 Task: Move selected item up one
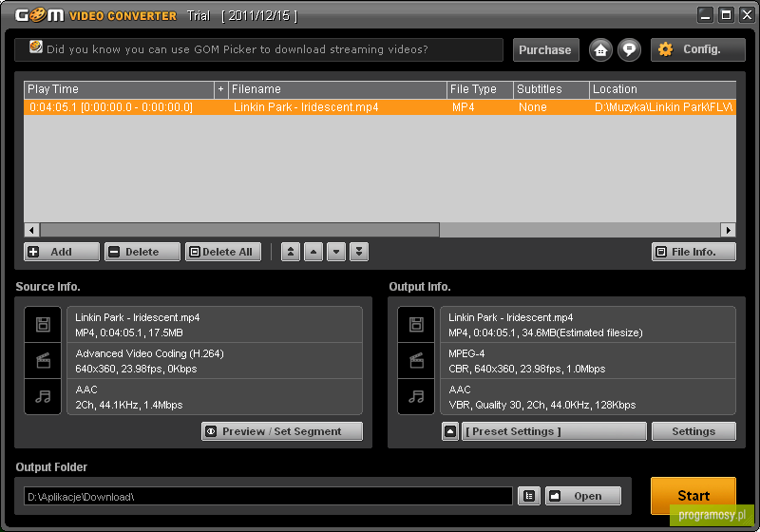tap(313, 252)
